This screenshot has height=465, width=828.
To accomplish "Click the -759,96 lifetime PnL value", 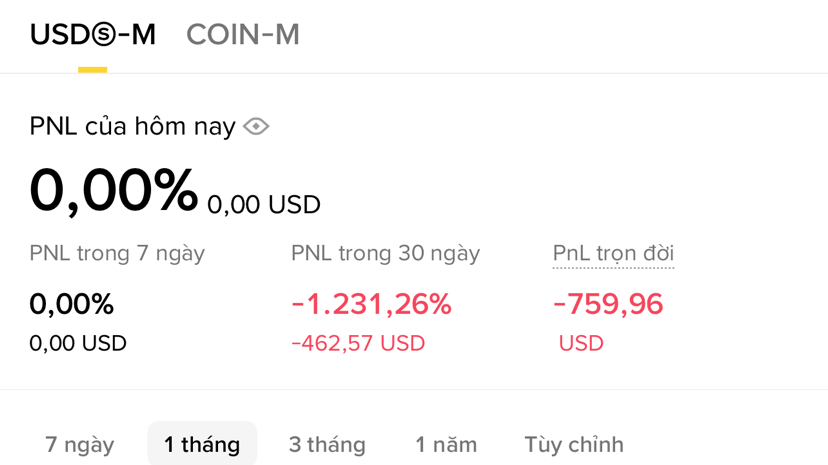I will coord(608,304).
